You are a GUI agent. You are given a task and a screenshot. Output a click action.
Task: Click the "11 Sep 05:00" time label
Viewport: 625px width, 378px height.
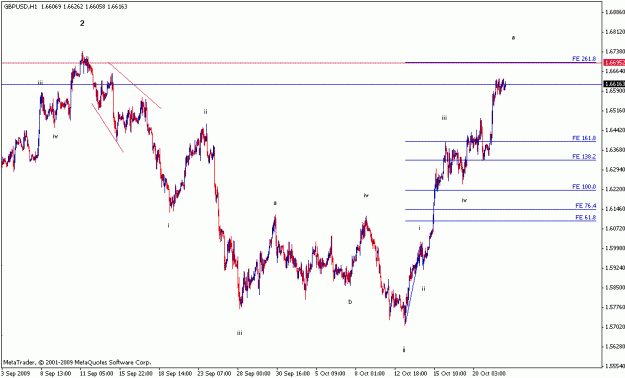[x=96, y=374]
